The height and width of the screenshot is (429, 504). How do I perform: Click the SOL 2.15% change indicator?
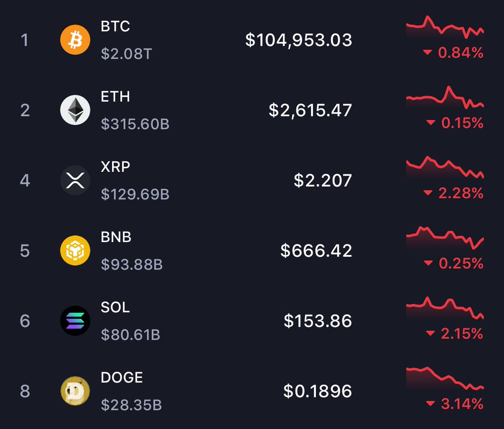(454, 334)
